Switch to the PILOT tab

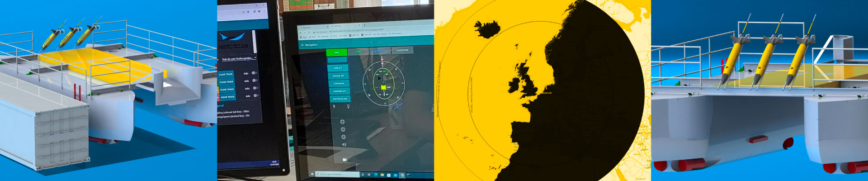(x=358, y=52)
